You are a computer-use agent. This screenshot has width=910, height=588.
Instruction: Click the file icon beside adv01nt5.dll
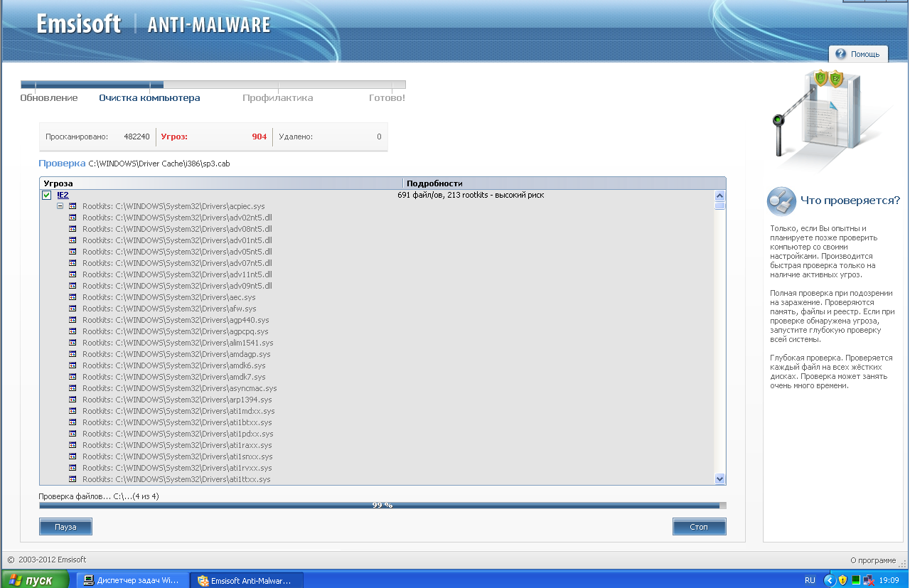point(73,240)
